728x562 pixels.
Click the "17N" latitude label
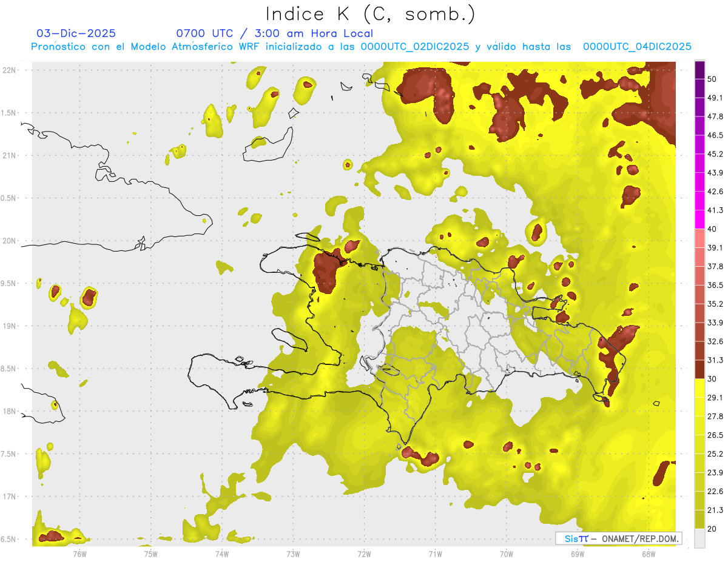(9, 497)
